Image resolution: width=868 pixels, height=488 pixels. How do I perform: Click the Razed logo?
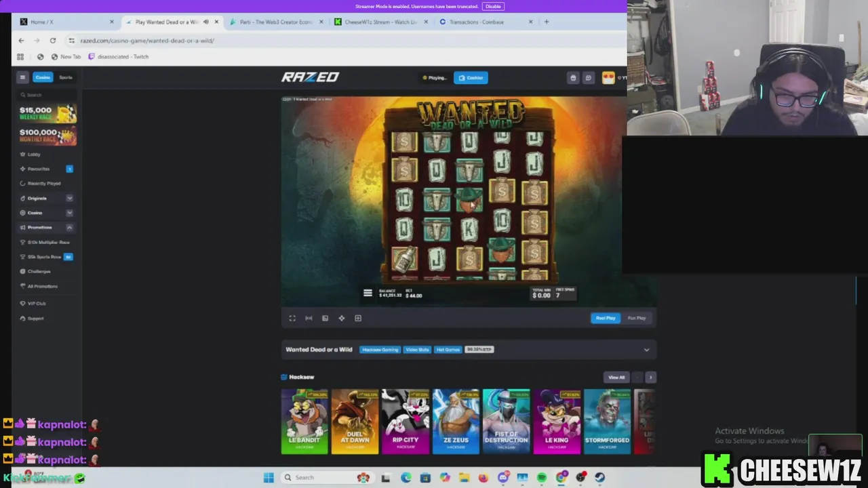pyautogui.click(x=310, y=77)
